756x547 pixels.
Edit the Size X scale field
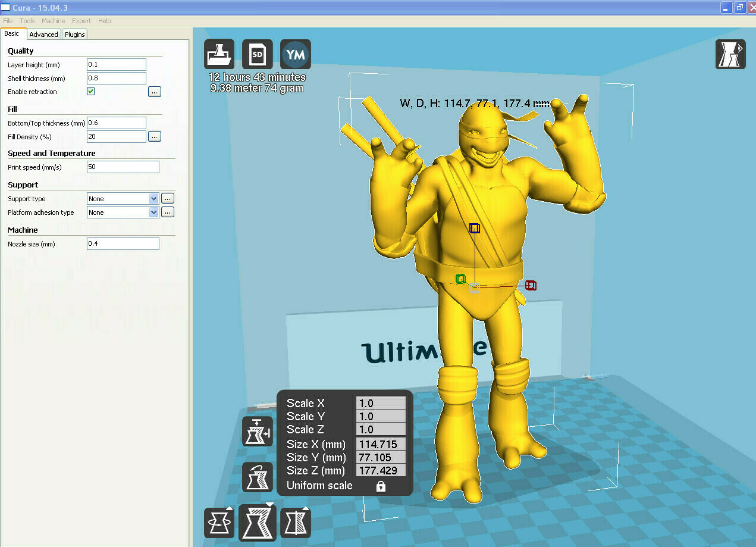[381, 444]
